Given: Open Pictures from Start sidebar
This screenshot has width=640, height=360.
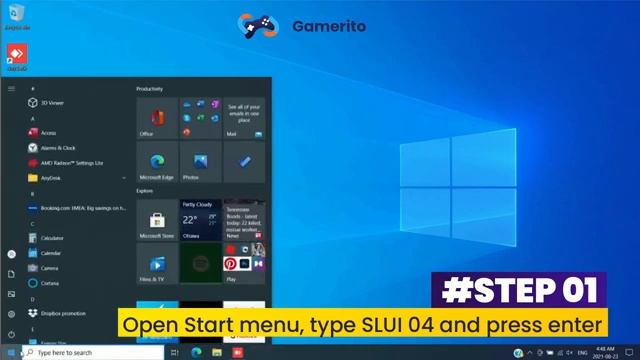Looking at the screenshot, I should pos(11,294).
